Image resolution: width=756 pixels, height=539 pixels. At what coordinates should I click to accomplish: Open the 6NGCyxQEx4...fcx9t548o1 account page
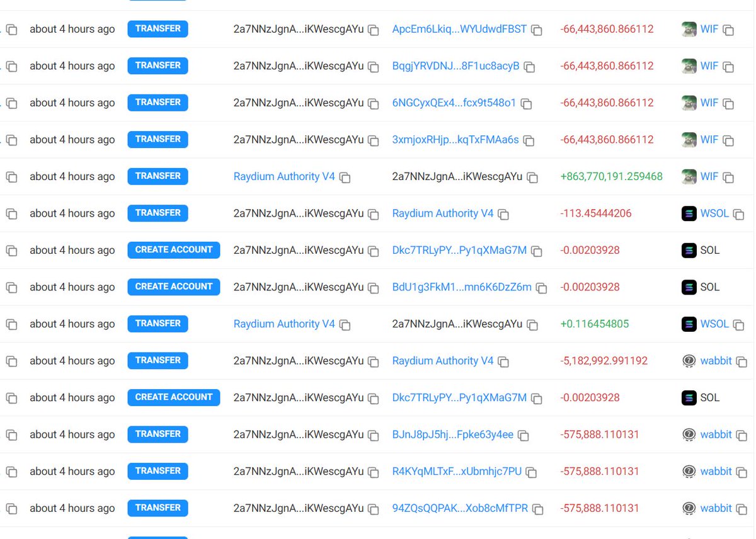click(454, 103)
